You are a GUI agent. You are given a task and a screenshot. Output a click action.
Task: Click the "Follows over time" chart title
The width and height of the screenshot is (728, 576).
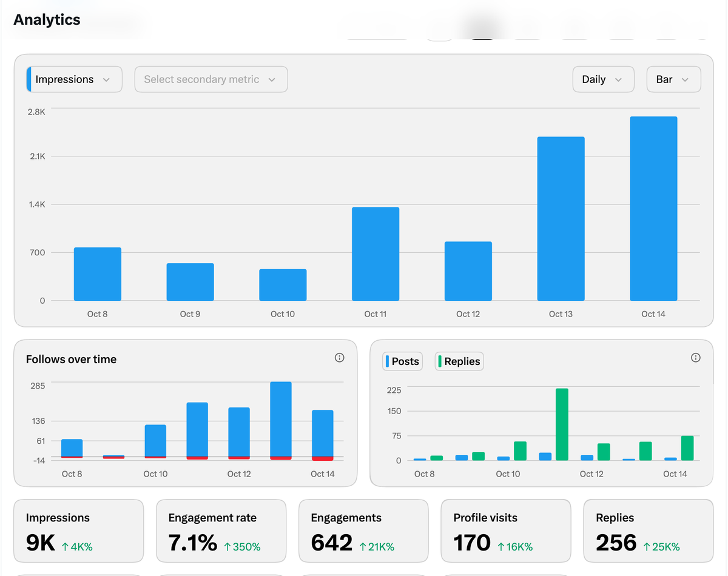tap(71, 359)
